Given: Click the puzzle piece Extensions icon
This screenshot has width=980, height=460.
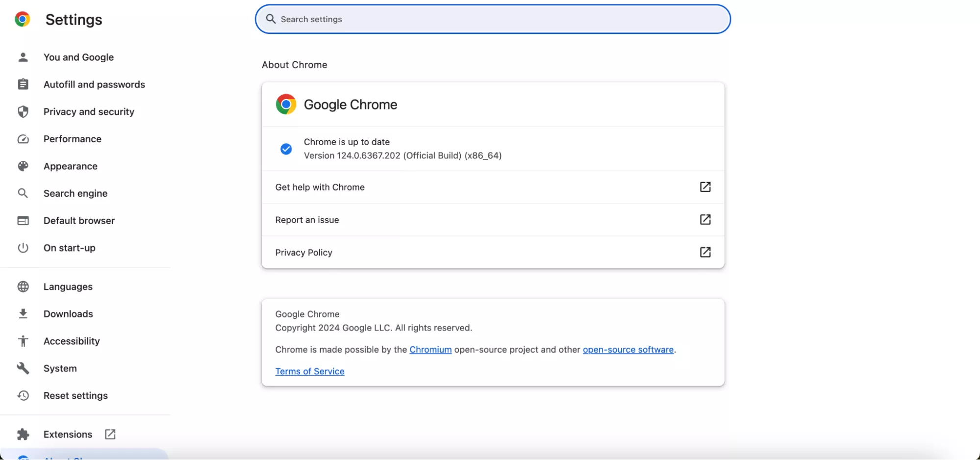Looking at the screenshot, I should point(23,434).
